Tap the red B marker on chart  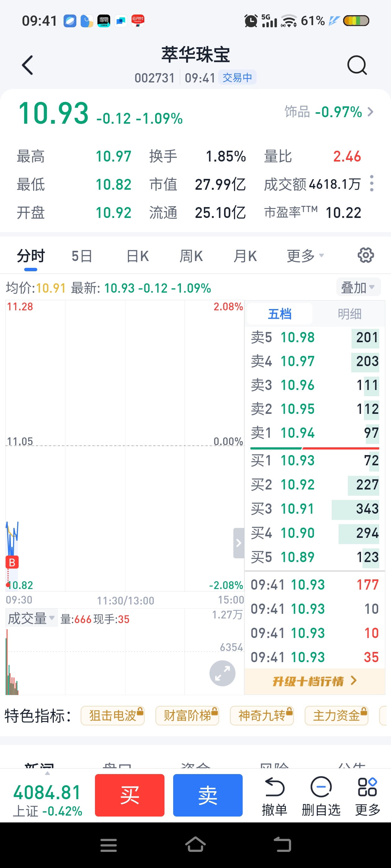pos(12,562)
